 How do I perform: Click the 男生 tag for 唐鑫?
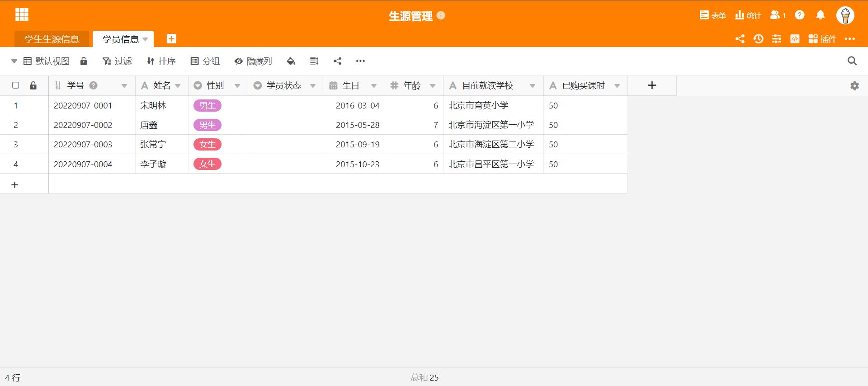pyautogui.click(x=208, y=125)
